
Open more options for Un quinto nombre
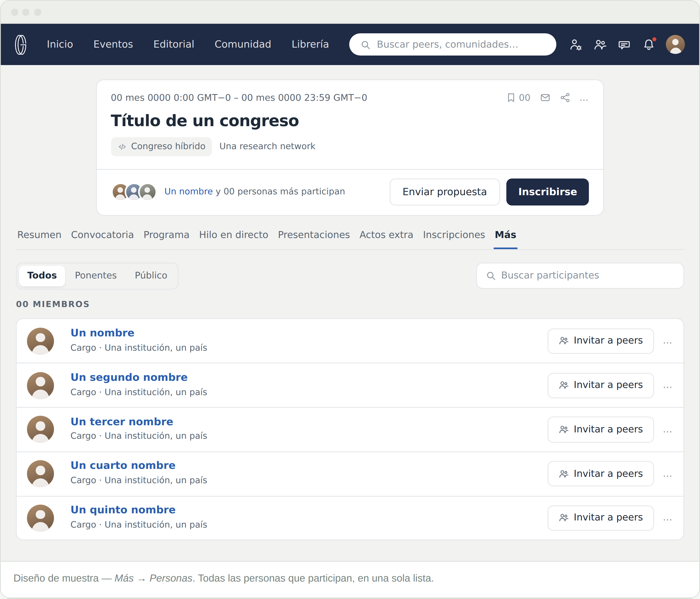tap(667, 519)
